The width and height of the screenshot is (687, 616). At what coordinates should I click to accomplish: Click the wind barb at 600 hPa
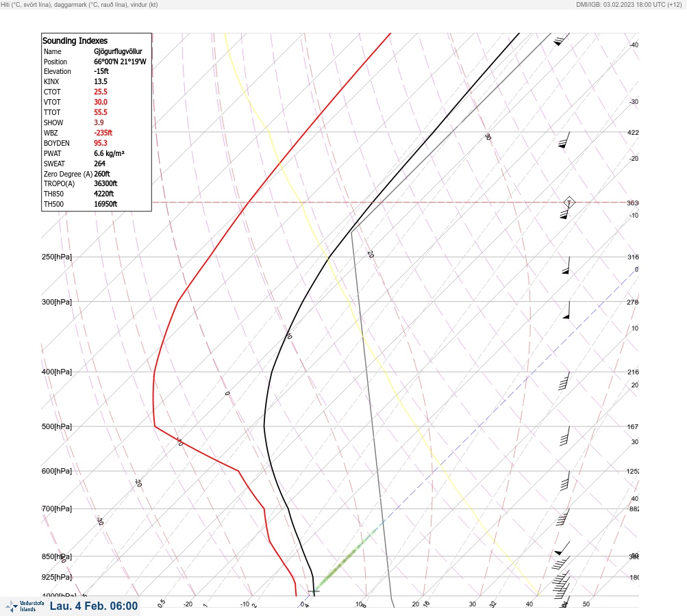click(565, 480)
